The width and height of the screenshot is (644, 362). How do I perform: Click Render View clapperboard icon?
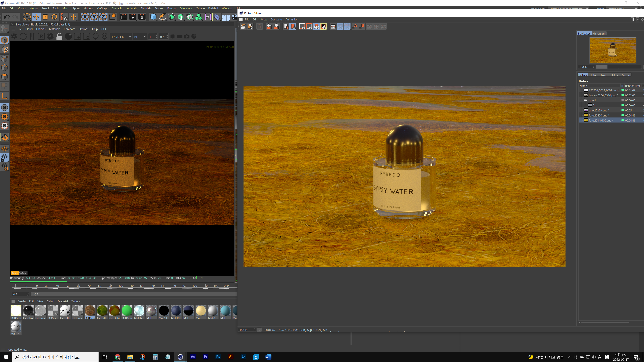123,17
